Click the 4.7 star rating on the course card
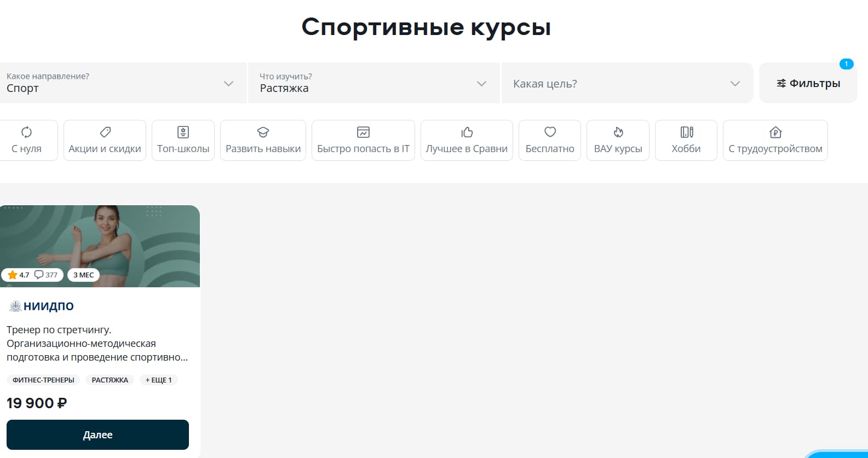Image resolution: width=868 pixels, height=458 pixels. click(19, 275)
